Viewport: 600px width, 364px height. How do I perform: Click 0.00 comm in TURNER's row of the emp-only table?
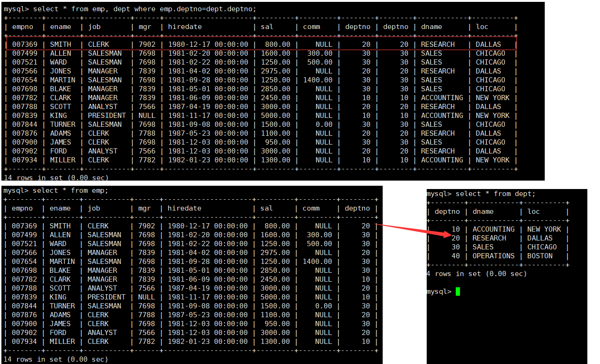point(324,306)
